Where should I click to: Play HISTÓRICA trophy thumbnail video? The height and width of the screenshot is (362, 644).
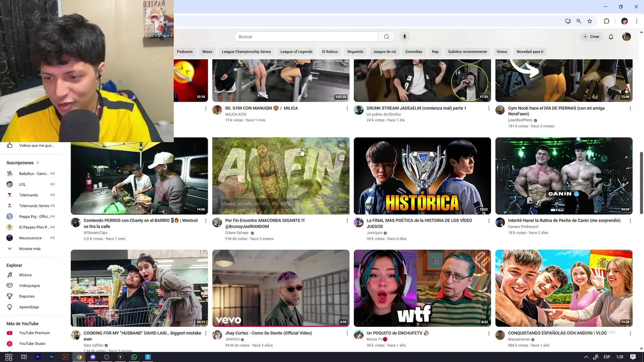pos(422,175)
